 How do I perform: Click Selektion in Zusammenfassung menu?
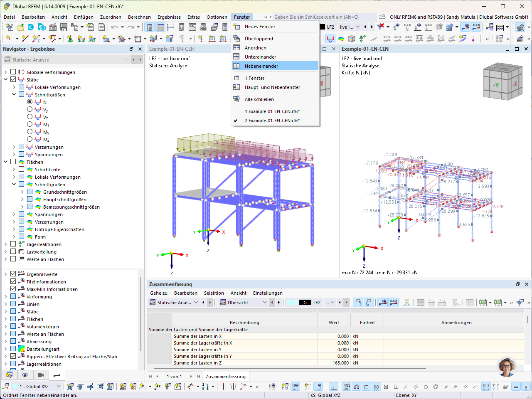point(214,293)
